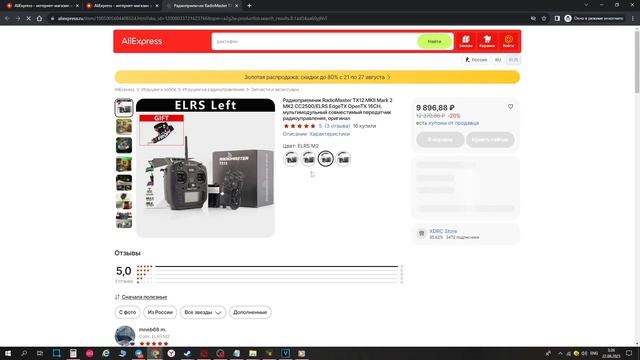Click the AliExpress logo in header

(142, 41)
